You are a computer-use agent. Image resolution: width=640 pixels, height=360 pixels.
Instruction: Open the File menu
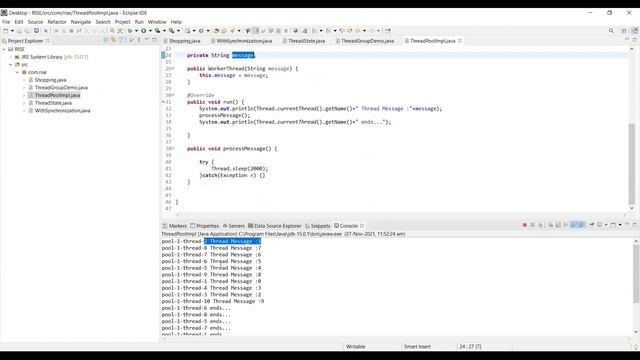6,22
